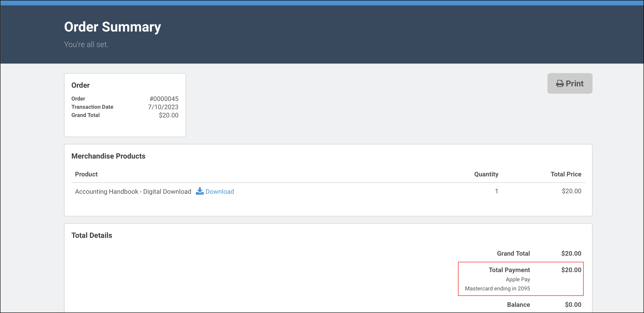The height and width of the screenshot is (313, 644).
Task: Click the Total Payment label
Action: [x=509, y=270]
